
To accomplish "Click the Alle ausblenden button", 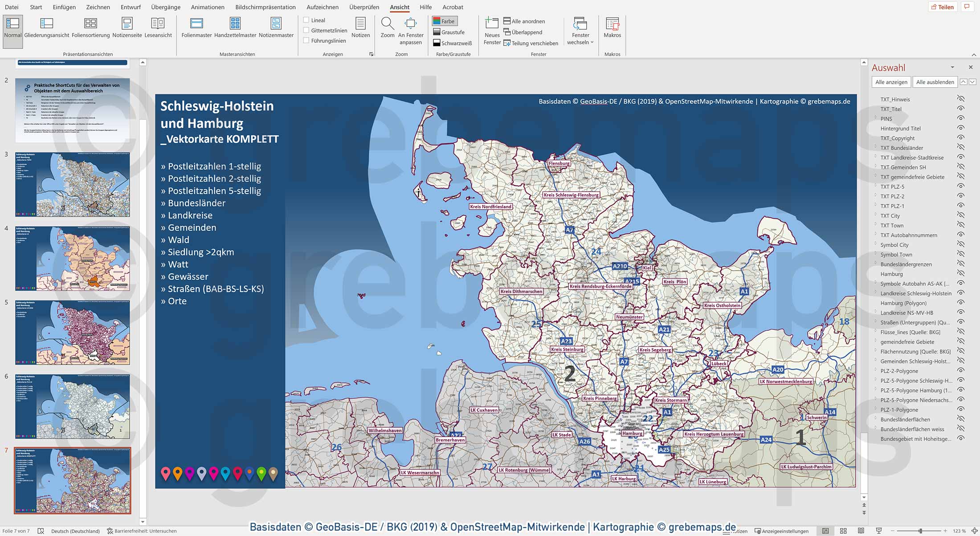I will tap(935, 82).
